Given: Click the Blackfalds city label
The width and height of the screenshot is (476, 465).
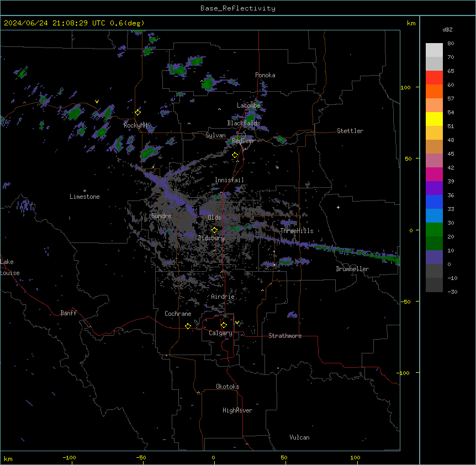Looking at the screenshot, I should pos(244,123).
